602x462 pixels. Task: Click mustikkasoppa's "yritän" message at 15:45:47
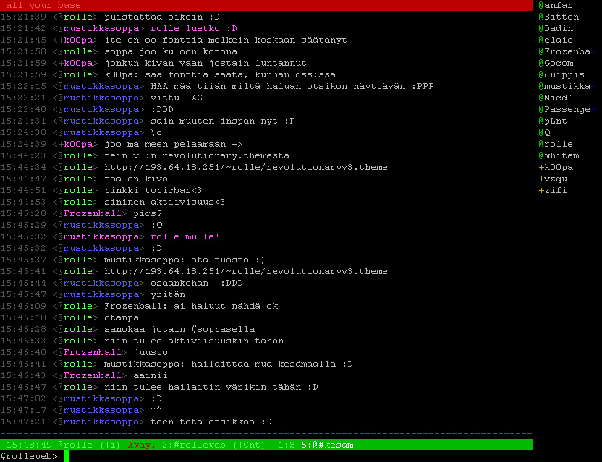pyautogui.click(x=168, y=295)
